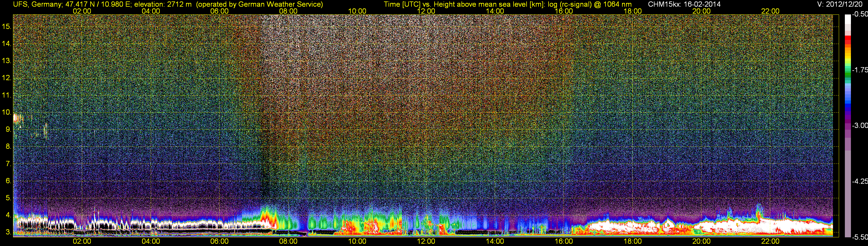868x246 pixels.
Task: Click the colorbar value '-3.00'
Action: pos(860,125)
